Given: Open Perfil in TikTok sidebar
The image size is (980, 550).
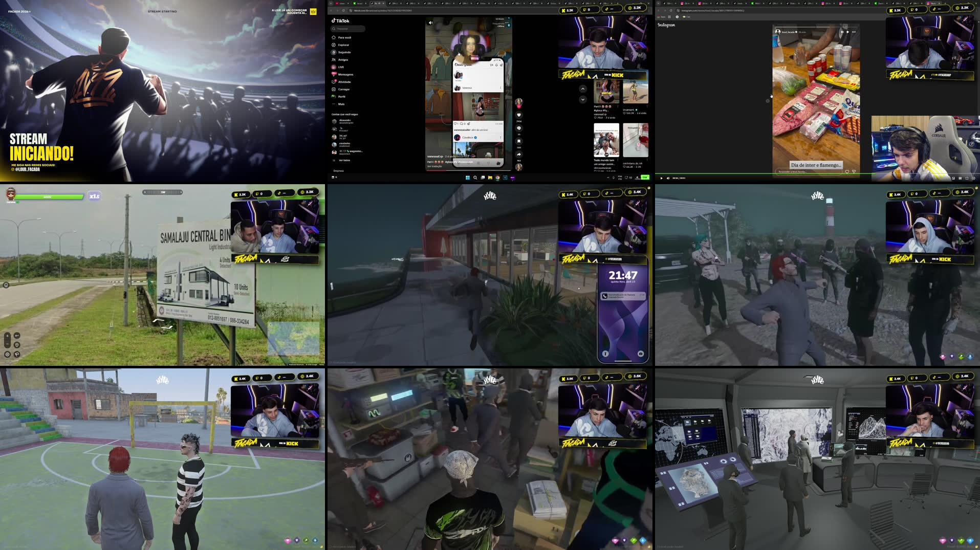Looking at the screenshot, I should pyautogui.click(x=338, y=96).
